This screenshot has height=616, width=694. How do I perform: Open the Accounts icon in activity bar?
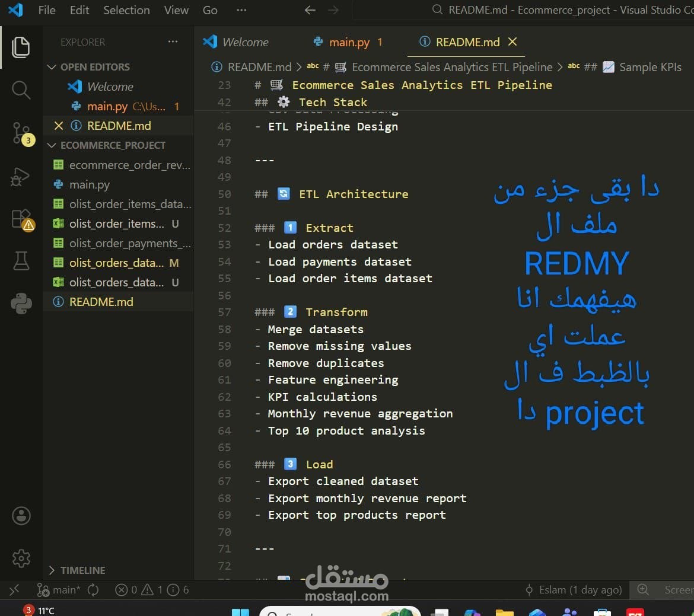pos(21,516)
